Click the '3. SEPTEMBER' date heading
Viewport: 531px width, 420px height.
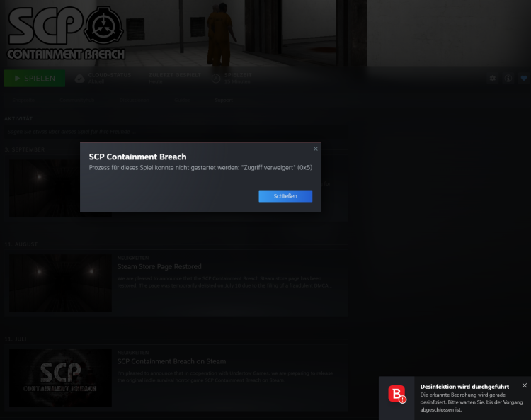point(24,149)
